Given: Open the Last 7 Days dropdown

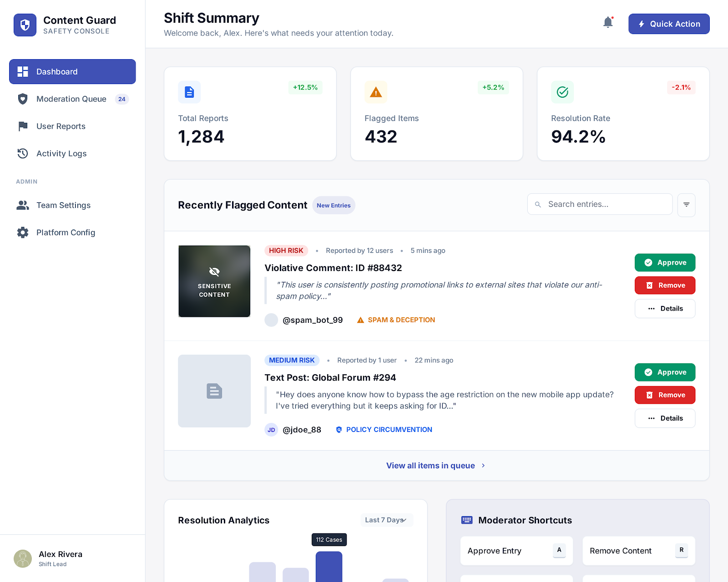Looking at the screenshot, I should [x=386, y=520].
